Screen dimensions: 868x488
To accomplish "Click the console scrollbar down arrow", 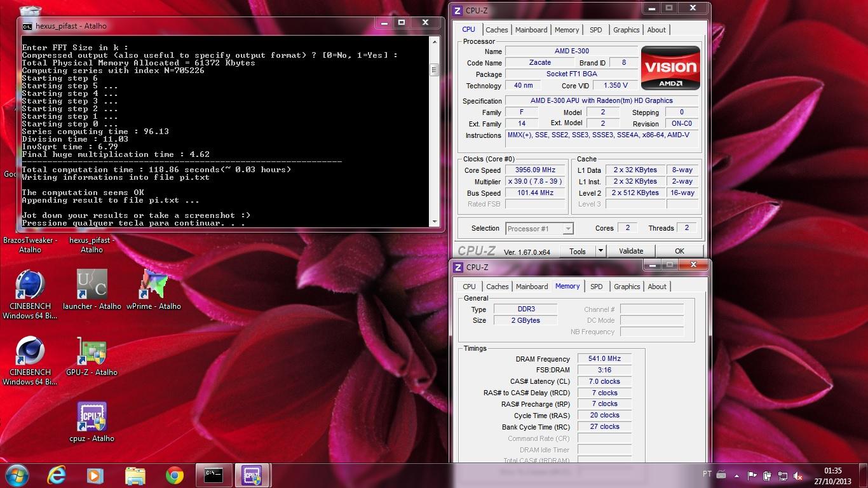I will pos(435,222).
